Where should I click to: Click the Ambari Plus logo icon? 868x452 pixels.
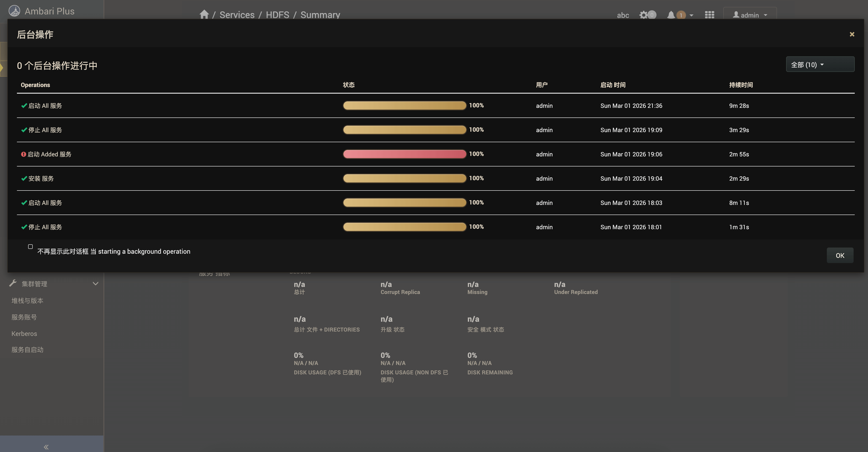coord(14,11)
